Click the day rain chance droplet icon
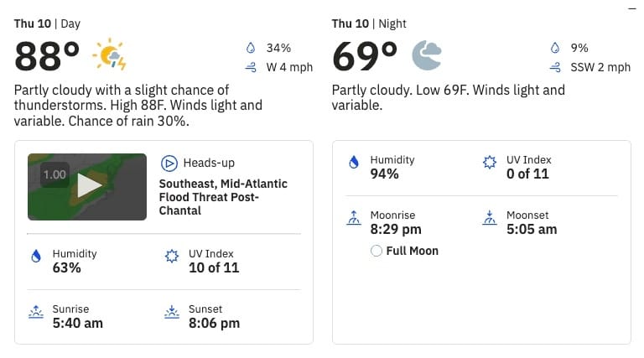 (251, 48)
